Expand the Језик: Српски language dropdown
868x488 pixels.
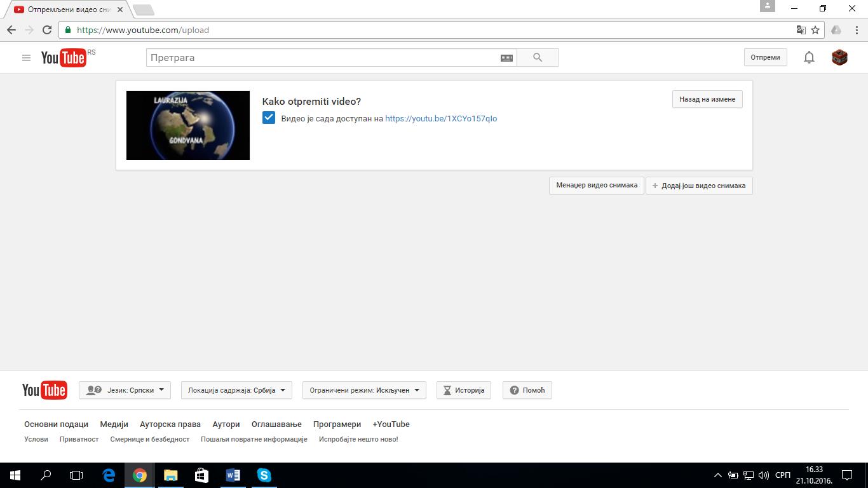125,390
